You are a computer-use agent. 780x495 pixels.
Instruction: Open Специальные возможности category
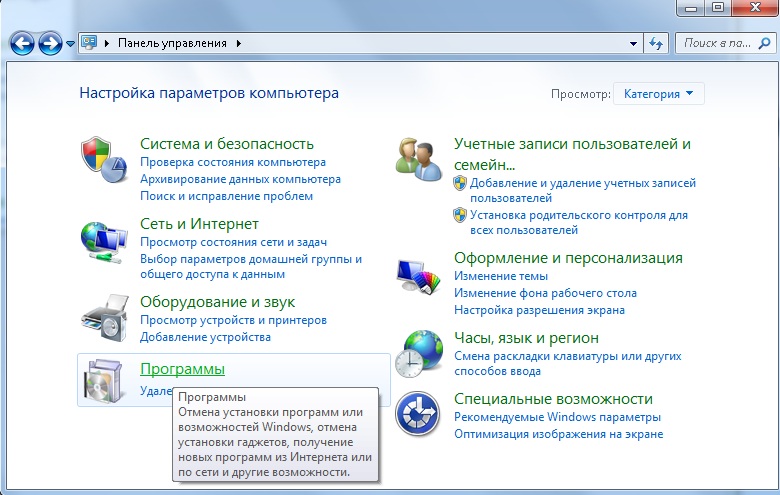553,398
